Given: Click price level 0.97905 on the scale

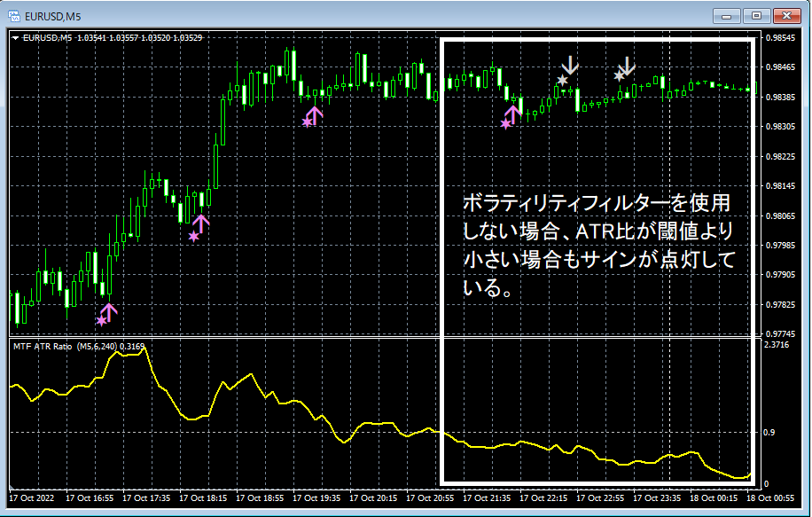Looking at the screenshot, I should (780, 275).
